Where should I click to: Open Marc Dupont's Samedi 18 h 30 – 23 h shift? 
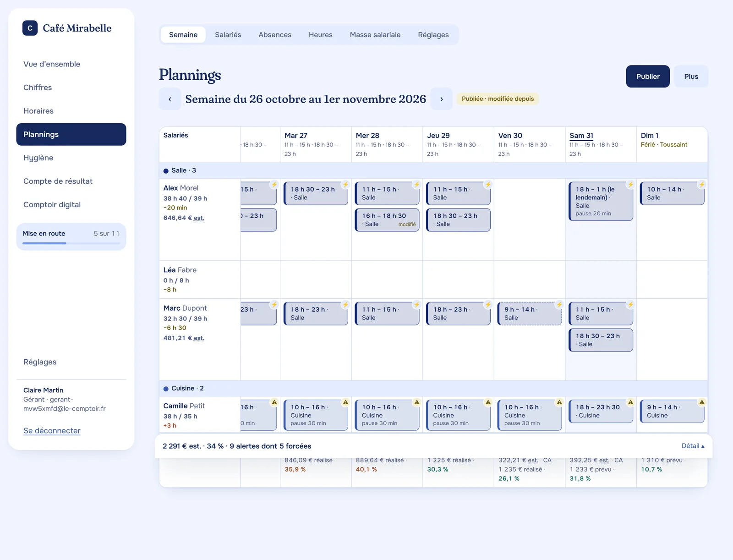click(x=601, y=340)
